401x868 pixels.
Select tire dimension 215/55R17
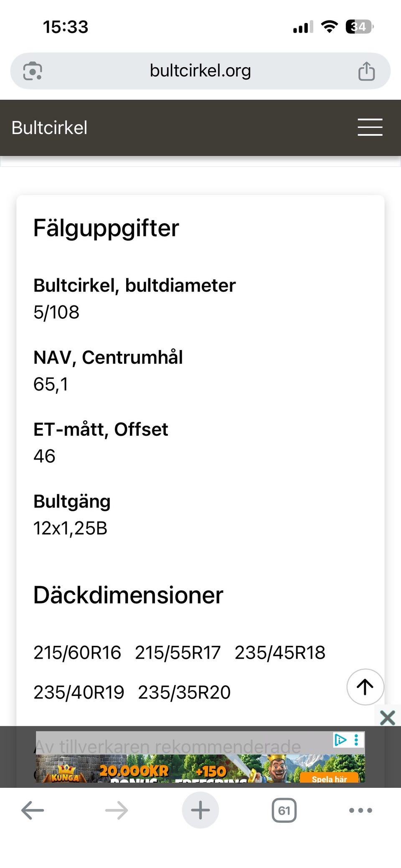(178, 653)
